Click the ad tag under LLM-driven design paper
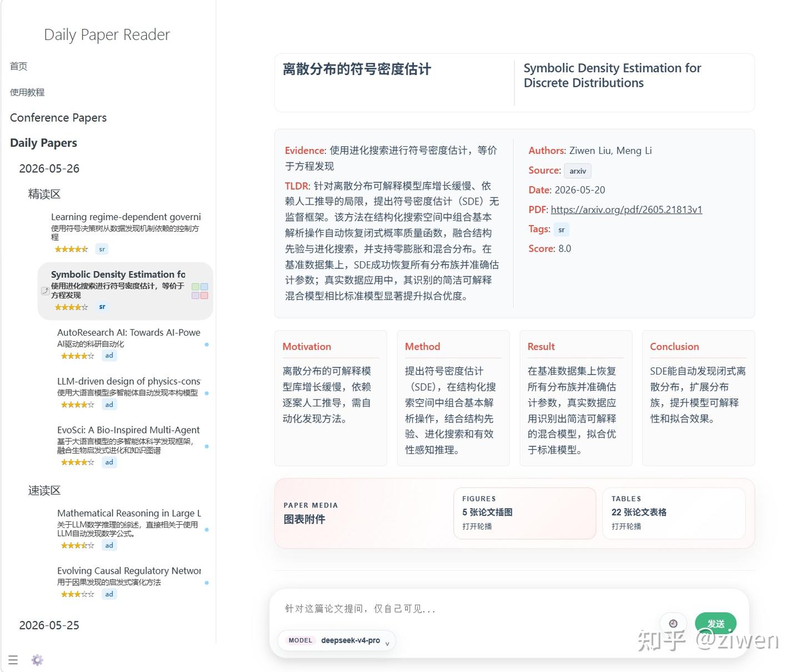Image resolution: width=800 pixels, height=672 pixels. [109, 405]
